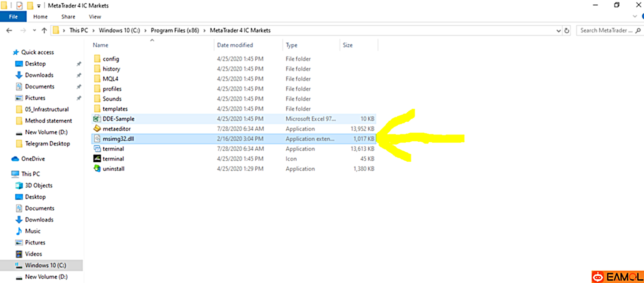Click OneDrive in the navigation pane
Screen dimensions: 644x283
pyautogui.click(x=33, y=159)
